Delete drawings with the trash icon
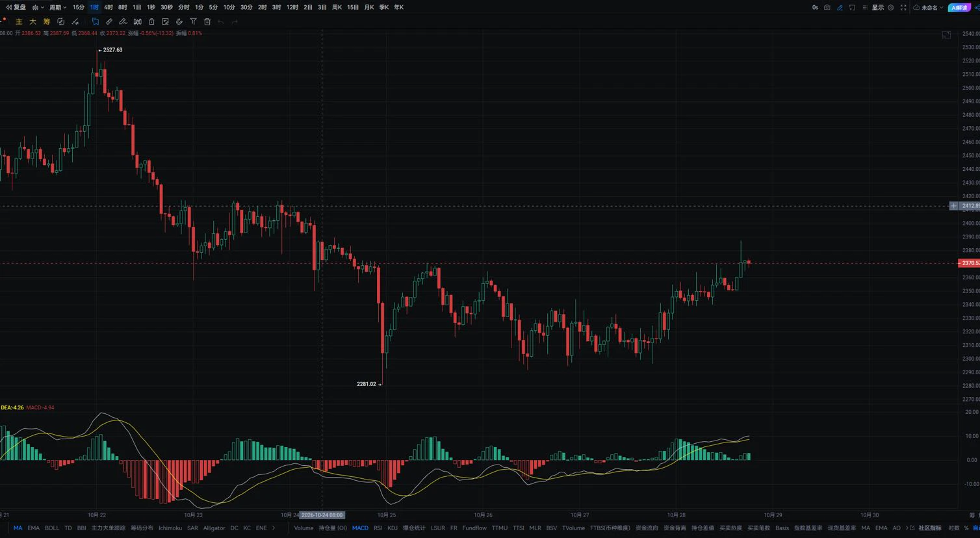The image size is (980, 538). click(207, 21)
